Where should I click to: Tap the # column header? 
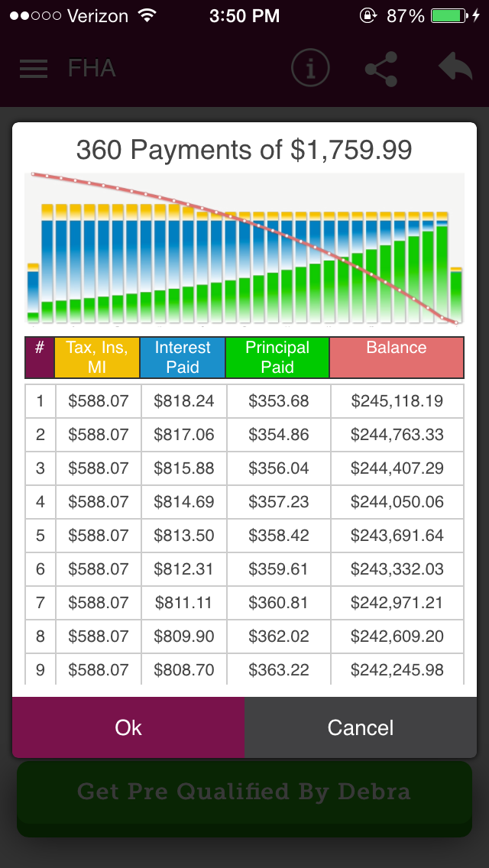(x=40, y=357)
